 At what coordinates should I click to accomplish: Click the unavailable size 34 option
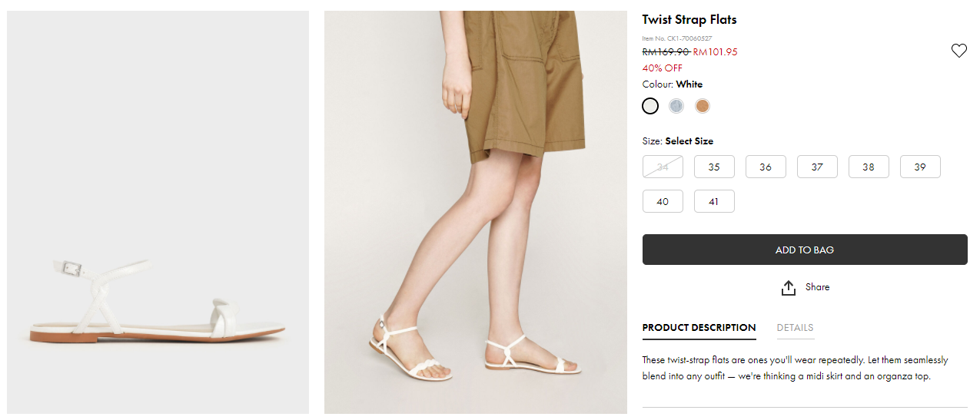663,167
